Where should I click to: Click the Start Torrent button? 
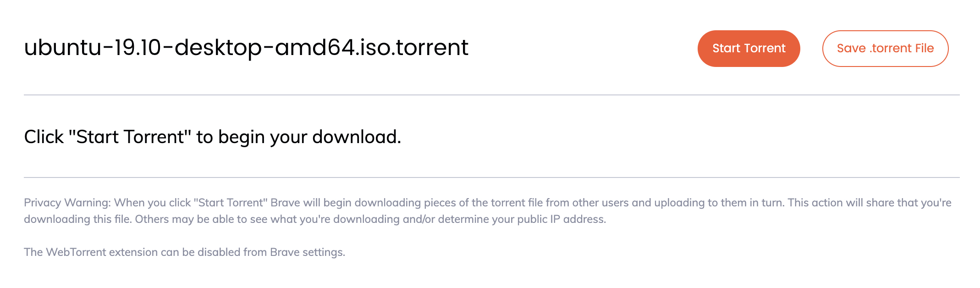[749, 49]
